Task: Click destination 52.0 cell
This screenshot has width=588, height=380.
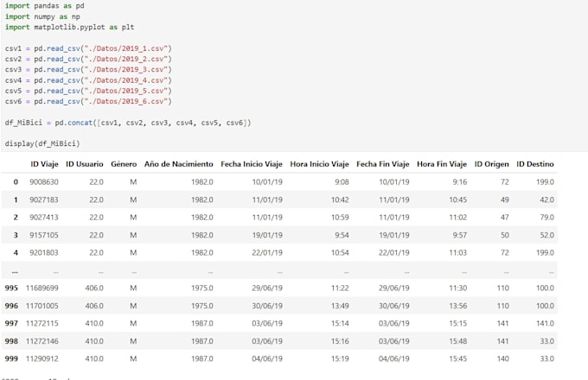Action: pos(546,235)
